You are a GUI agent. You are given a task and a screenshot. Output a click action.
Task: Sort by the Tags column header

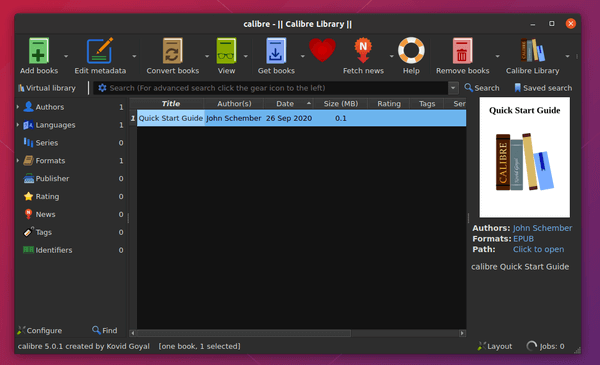pos(427,104)
